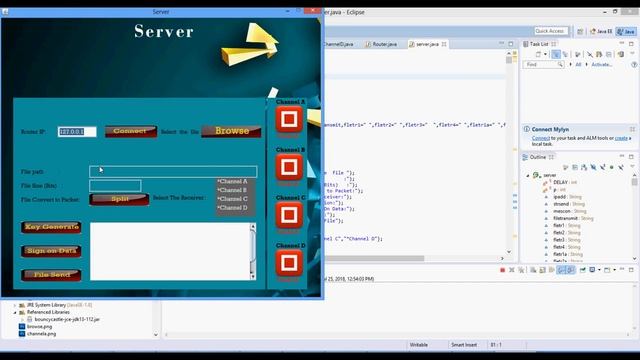
Task: Click the All working set link
Action: click(578, 64)
